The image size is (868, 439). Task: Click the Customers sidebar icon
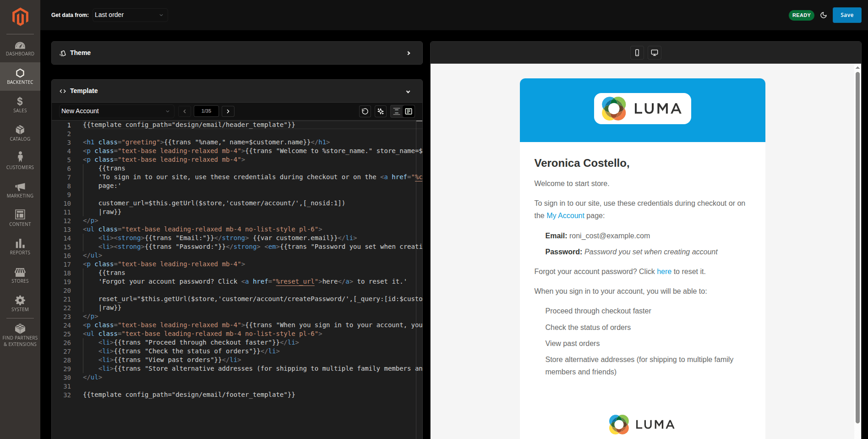[20, 161]
